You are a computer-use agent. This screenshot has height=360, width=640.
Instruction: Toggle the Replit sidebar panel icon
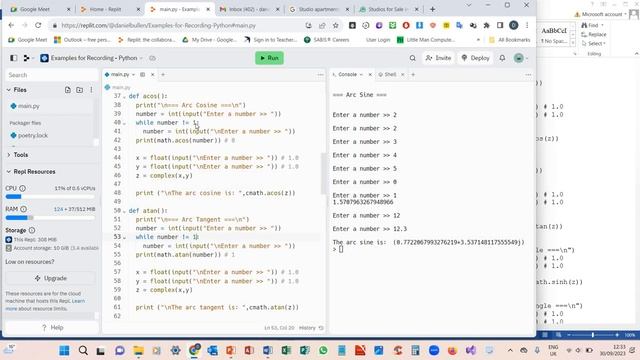[x=13, y=58]
